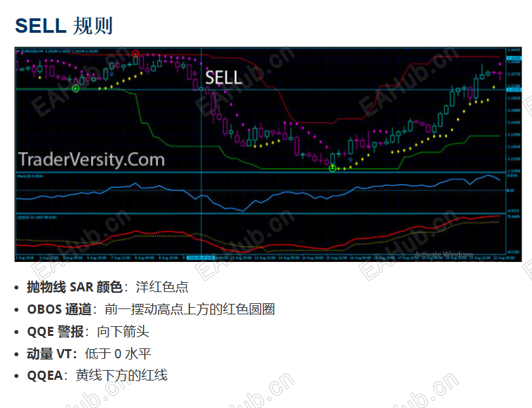Select the 抛物线 SAR 颜色 bullet item

pos(107,287)
